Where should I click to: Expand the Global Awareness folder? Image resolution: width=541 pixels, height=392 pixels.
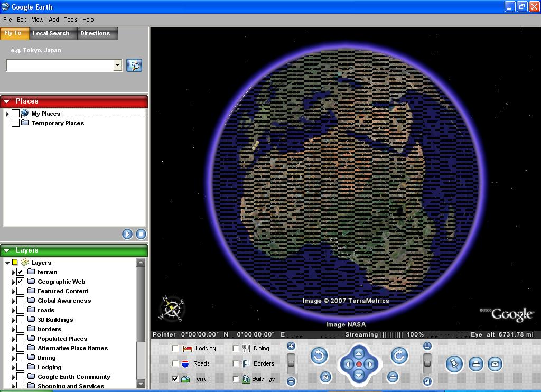coord(13,301)
